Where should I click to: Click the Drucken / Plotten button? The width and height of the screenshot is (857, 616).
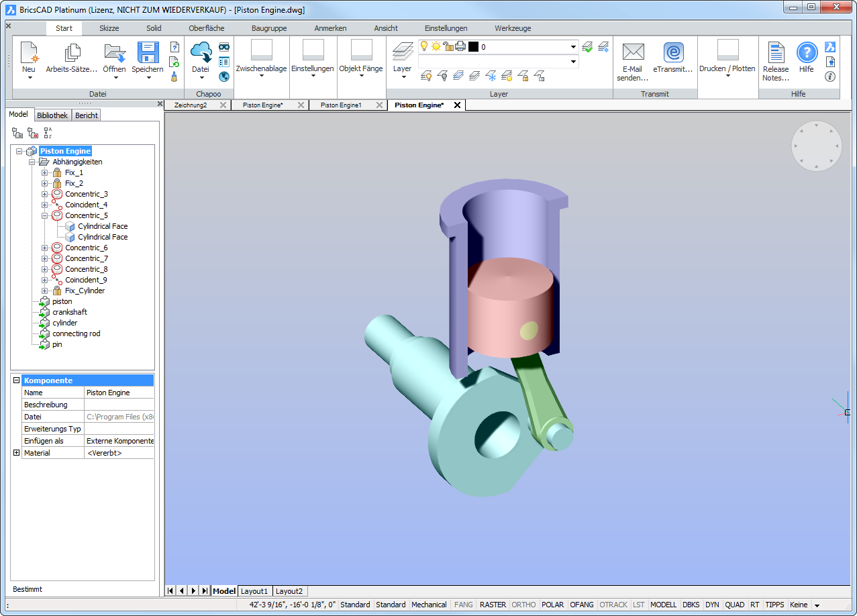tap(727, 68)
